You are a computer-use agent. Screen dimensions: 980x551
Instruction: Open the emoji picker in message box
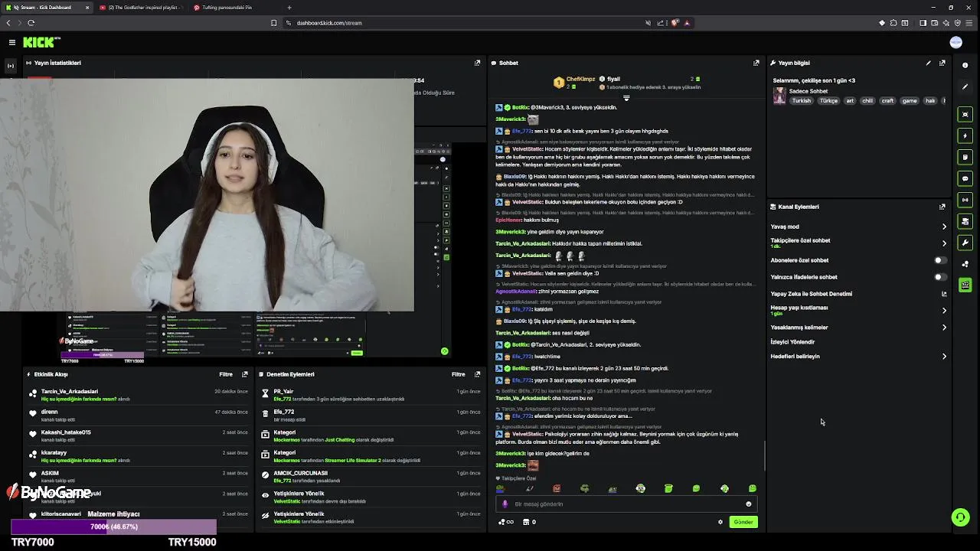click(x=748, y=504)
